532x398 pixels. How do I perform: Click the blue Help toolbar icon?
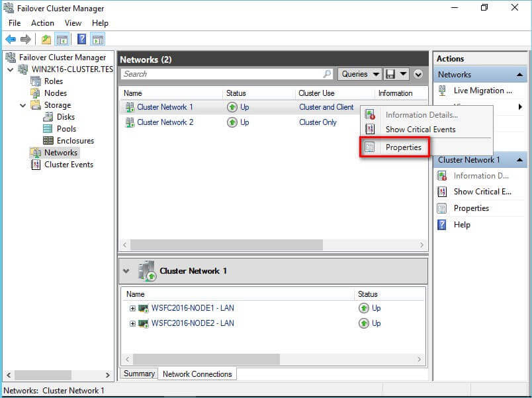click(82, 39)
